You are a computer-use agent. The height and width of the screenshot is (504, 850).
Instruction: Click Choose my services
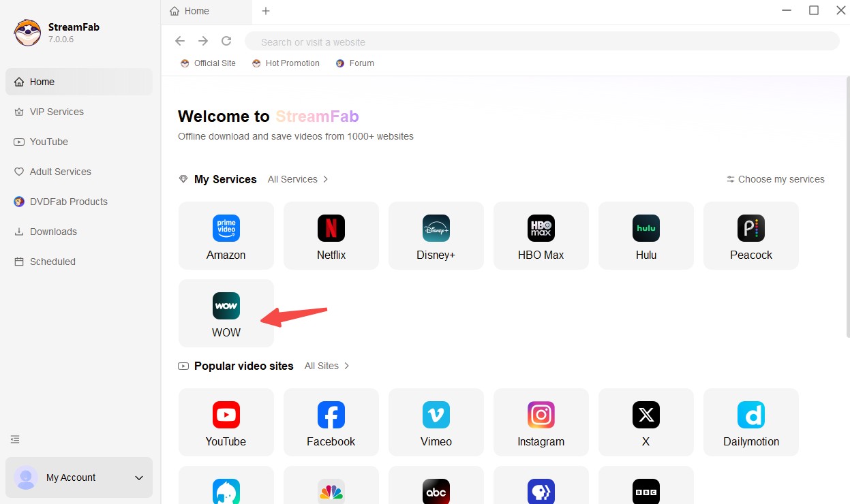[775, 179]
